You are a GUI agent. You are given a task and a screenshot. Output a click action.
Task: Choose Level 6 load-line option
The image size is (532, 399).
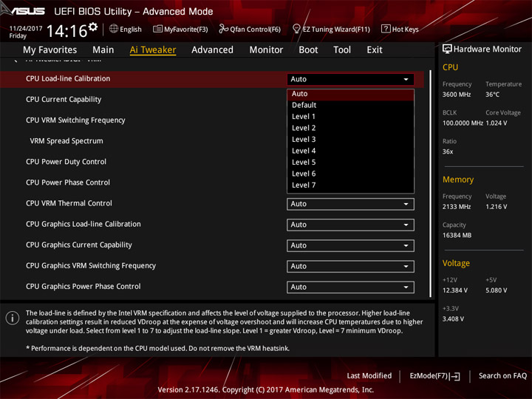(350, 174)
